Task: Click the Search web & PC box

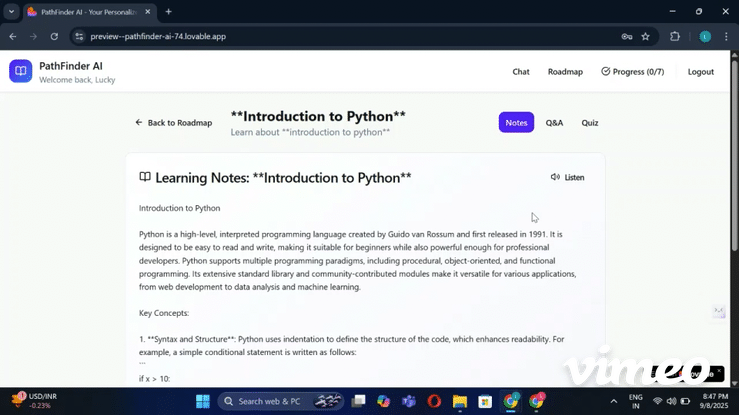Action: (281, 401)
